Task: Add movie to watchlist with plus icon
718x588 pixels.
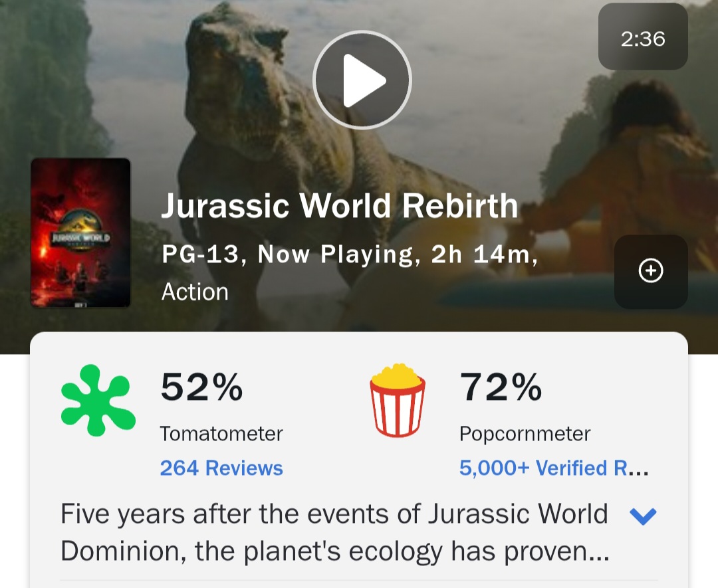Action: (x=650, y=271)
